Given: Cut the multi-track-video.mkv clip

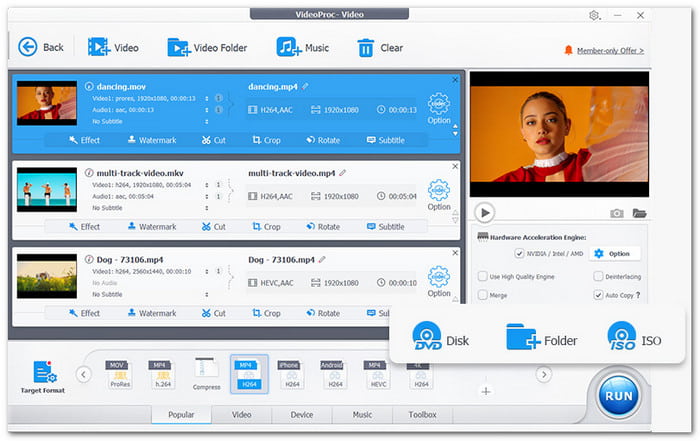Looking at the screenshot, I should (x=213, y=227).
